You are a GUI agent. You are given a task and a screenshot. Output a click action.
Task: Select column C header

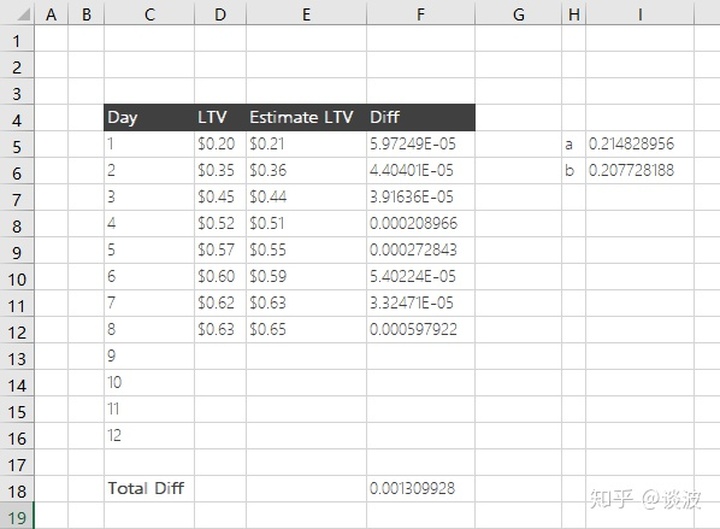[149, 14]
